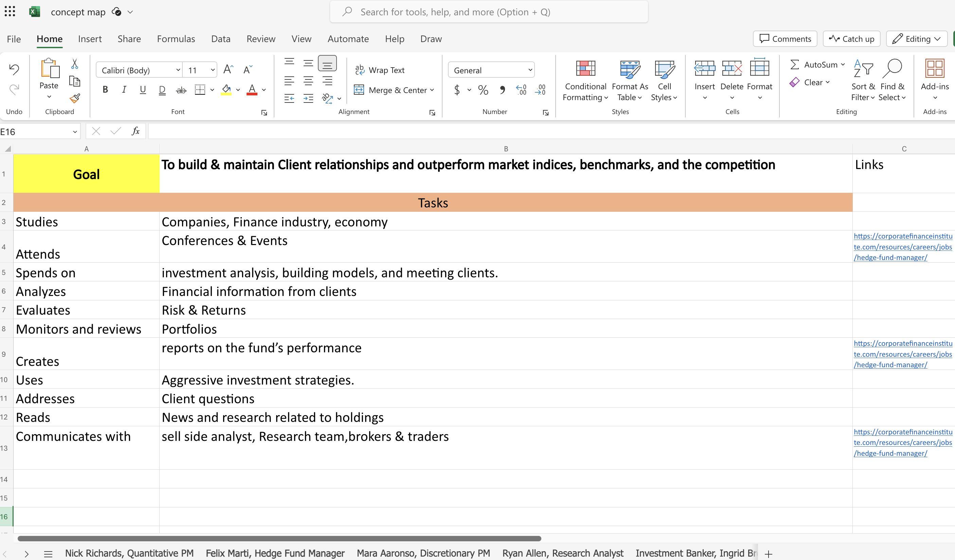Expand Merge & Center options arrow
This screenshot has height=560, width=955.
pyautogui.click(x=432, y=90)
